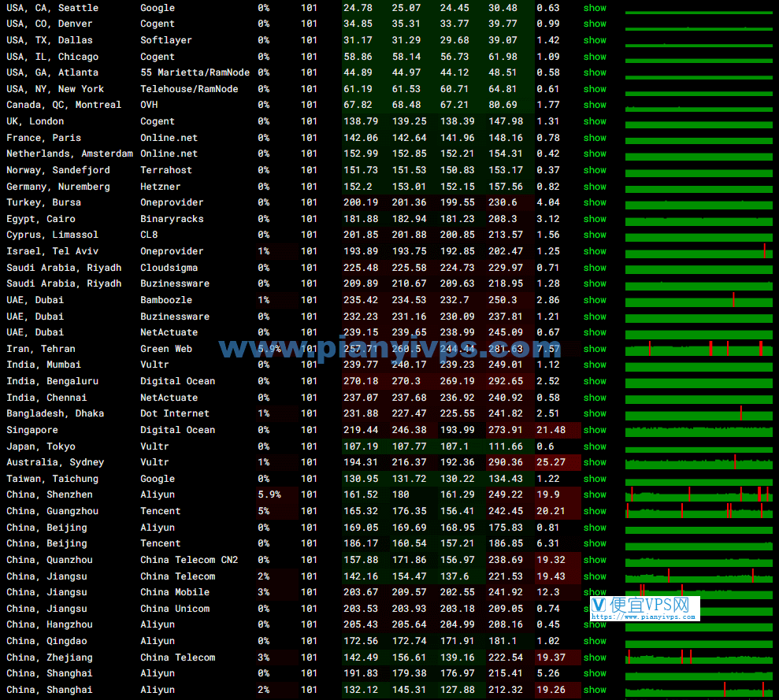
Task: Click 'show' for Singapore Digital Ocean
Action: (x=595, y=429)
